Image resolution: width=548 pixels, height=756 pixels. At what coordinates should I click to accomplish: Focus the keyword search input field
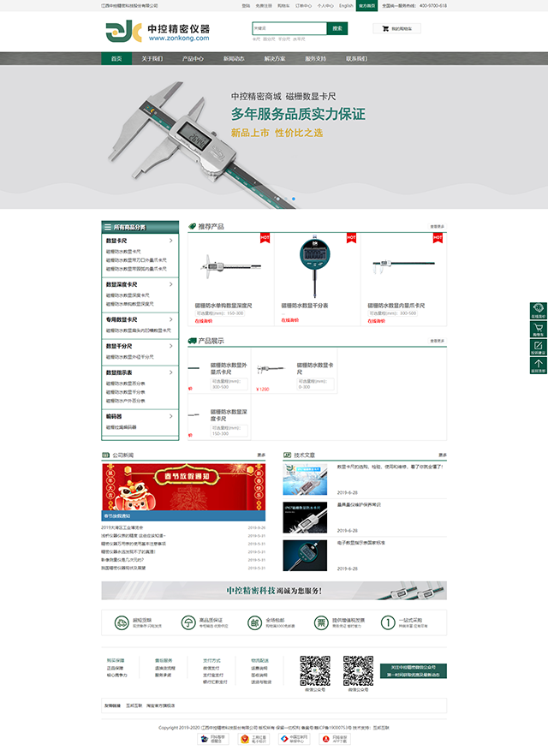277,28
